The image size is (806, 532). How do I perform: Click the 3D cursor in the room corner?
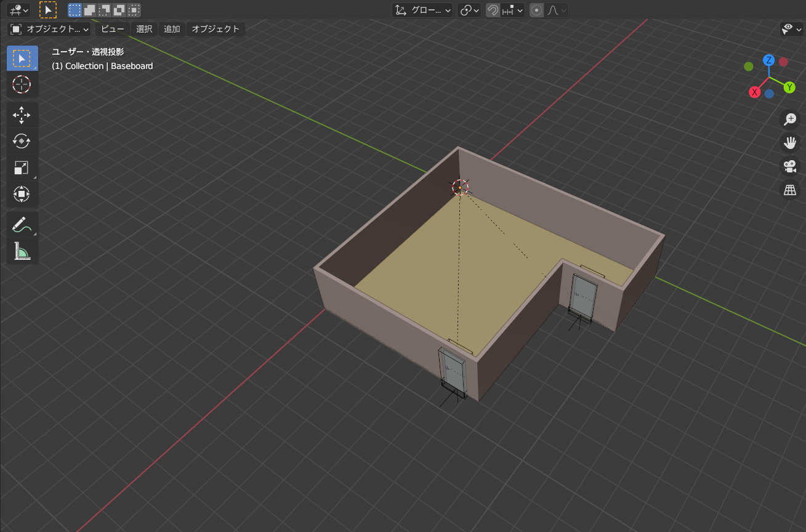tap(460, 188)
